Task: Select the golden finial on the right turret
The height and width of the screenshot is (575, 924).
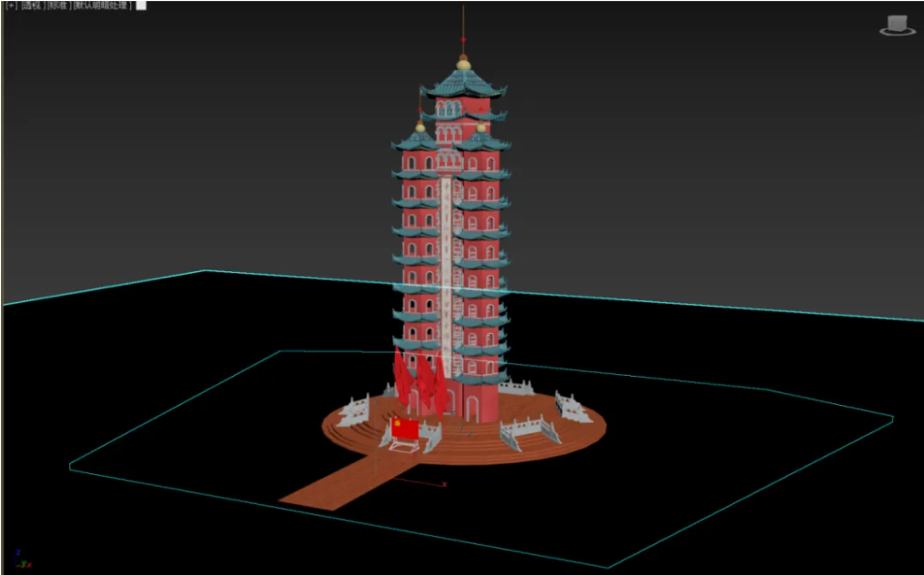Action: [x=482, y=127]
